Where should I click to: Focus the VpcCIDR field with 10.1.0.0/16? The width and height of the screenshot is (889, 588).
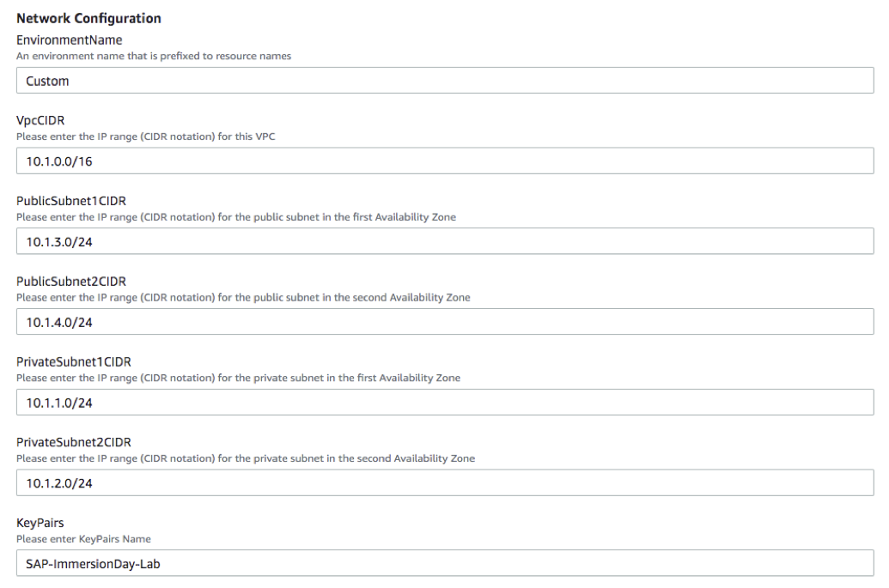pyautogui.click(x=445, y=161)
